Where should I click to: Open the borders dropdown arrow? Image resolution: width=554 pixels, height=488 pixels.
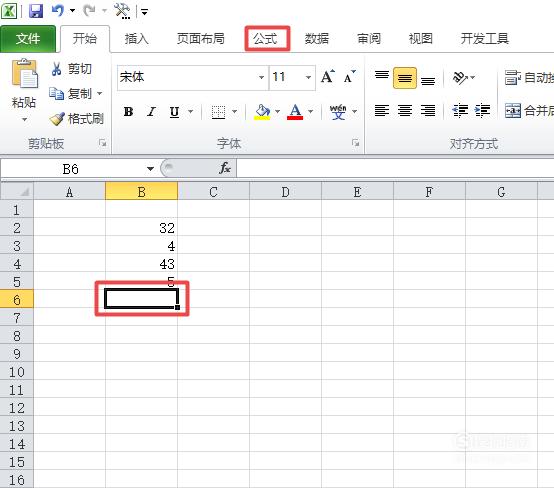(234, 112)
